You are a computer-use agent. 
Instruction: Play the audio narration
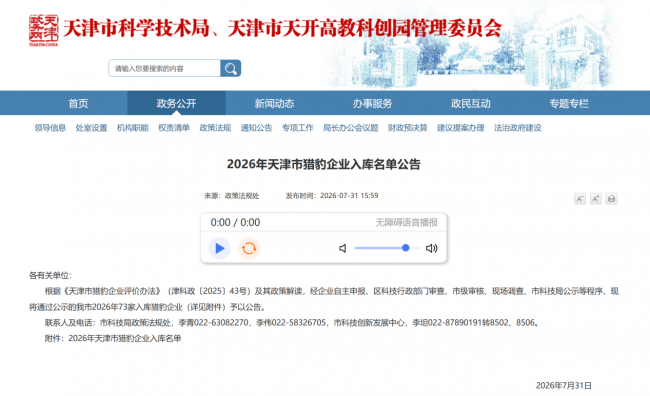(219, 248)
